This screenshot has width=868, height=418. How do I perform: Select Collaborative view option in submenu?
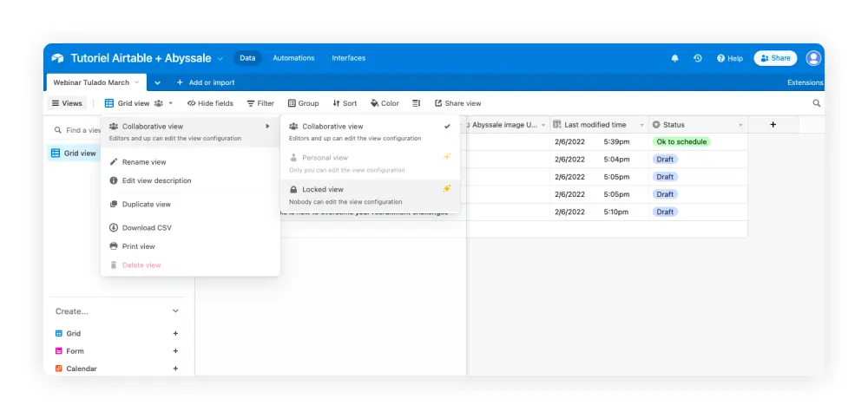pos(370,132)
